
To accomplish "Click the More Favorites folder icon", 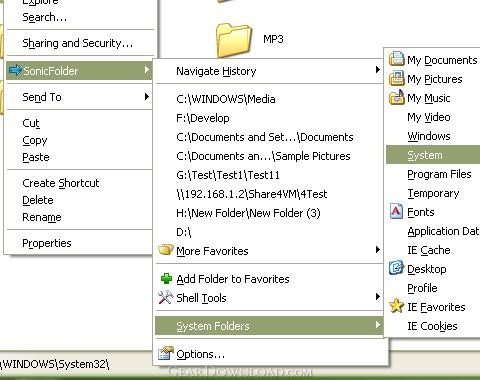I will click(166, 250).
